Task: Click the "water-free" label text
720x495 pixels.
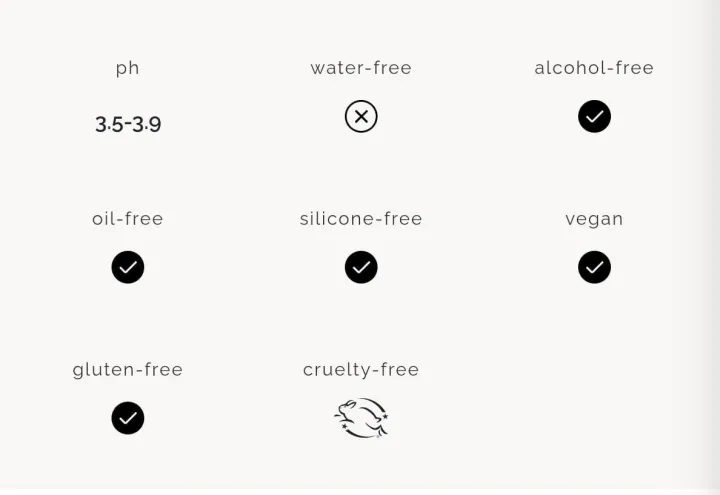Action: tap(361, 68)
